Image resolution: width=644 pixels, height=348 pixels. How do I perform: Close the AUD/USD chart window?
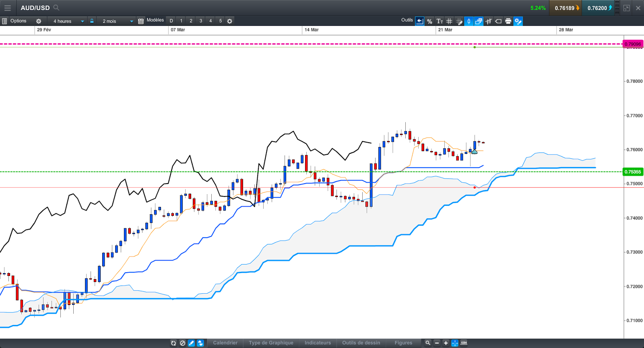coord(638,8)
